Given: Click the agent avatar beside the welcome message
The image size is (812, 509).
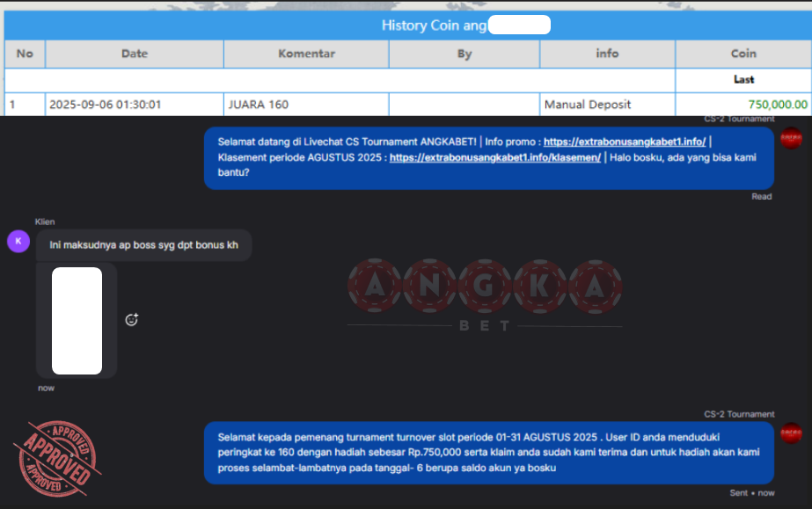Looking at the screenshot, I should tap(791, 138).
